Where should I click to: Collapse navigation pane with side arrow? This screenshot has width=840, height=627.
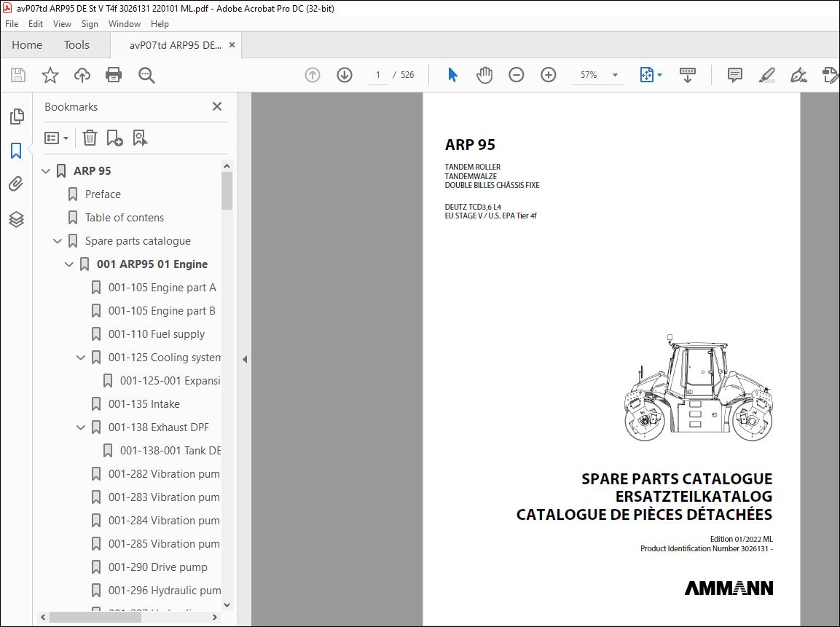click(245, 359)
